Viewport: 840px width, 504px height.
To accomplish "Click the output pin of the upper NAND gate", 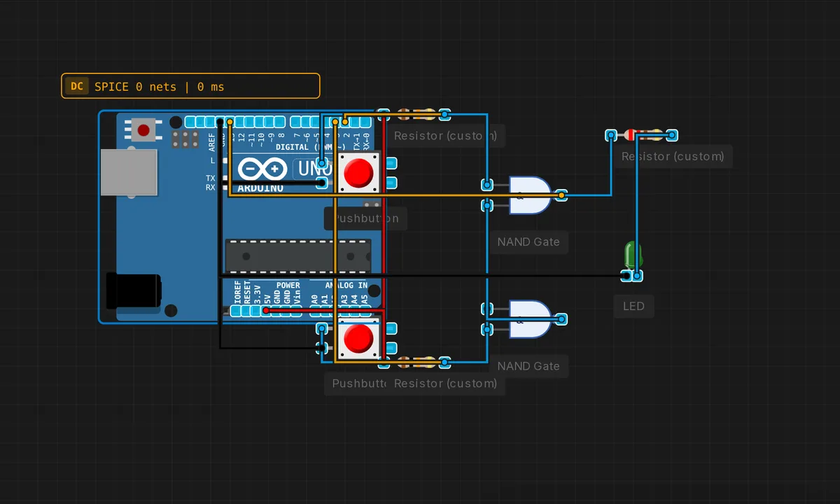I will 561,195.
